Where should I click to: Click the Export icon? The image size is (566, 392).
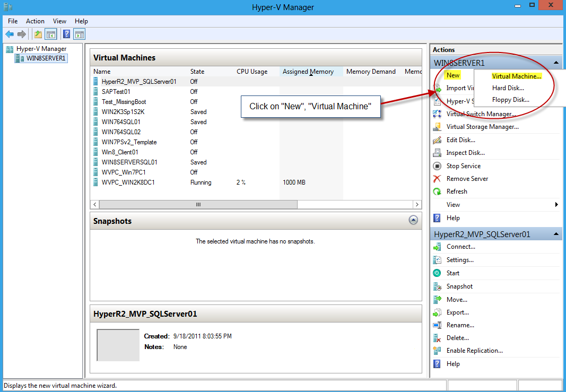pos(437,312)
